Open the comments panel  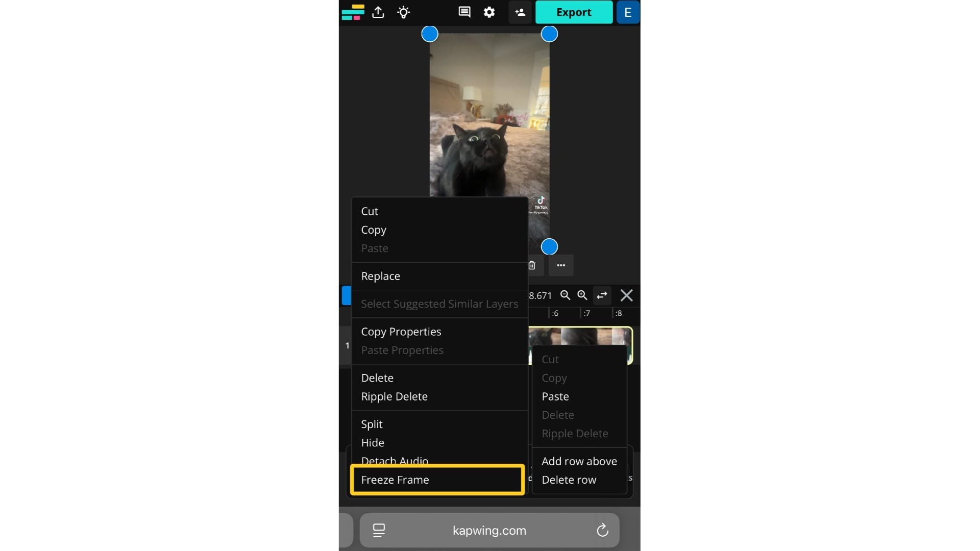(464, 12)
